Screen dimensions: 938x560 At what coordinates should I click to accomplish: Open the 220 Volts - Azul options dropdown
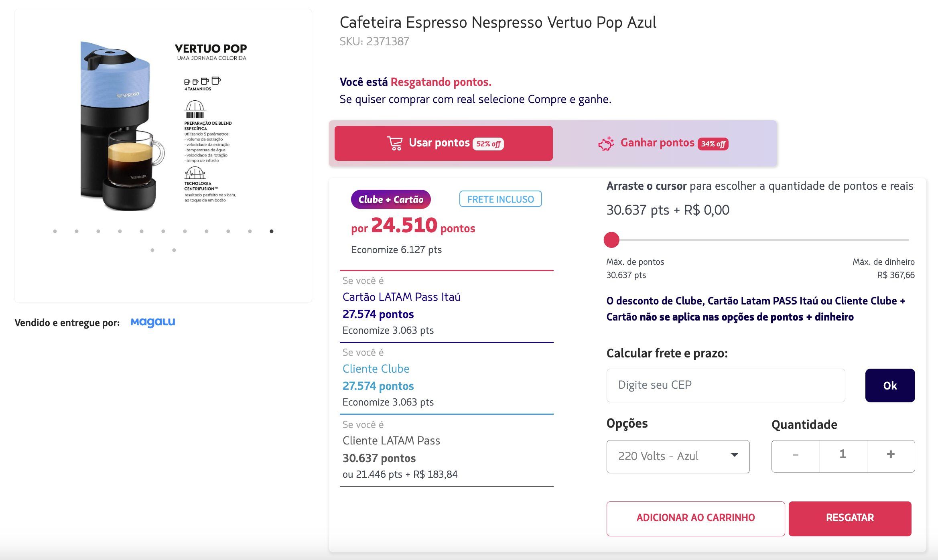[x=678, y=457]
